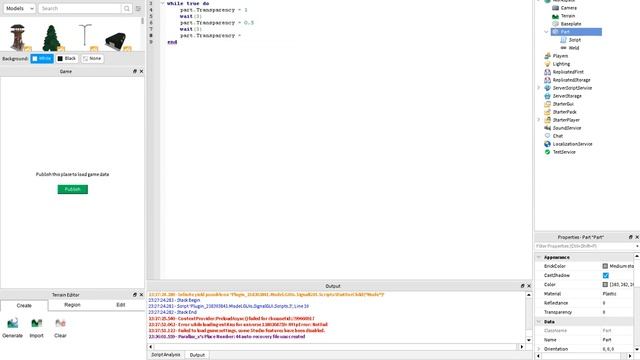Undock the Game panel
640x360 pixels.
pyautogui.click(x=135, y=71)
